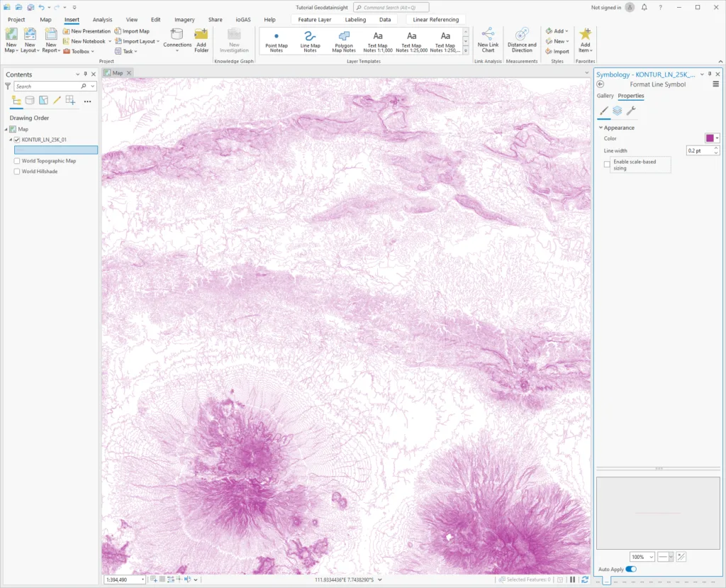Viewport: 726px width, 588px height.
Task: Select Line Map Notes template
Action: pyautogui.click(x=311, y=41)
